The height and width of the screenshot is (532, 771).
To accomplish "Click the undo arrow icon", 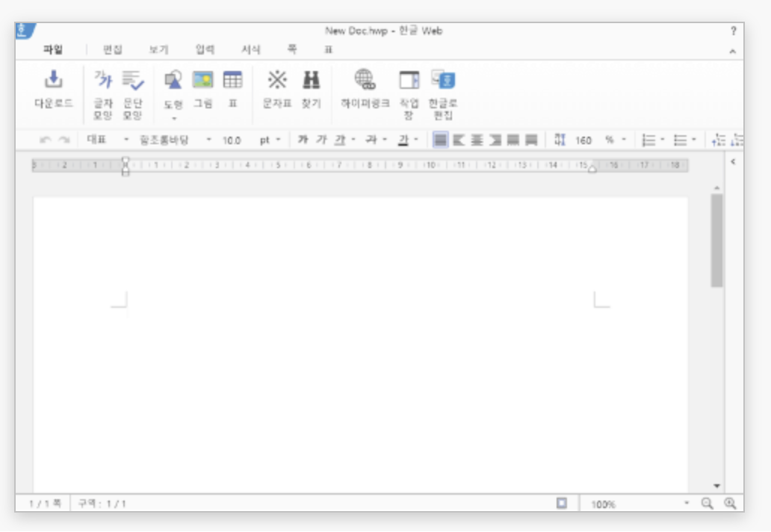I will pos(46,140).
